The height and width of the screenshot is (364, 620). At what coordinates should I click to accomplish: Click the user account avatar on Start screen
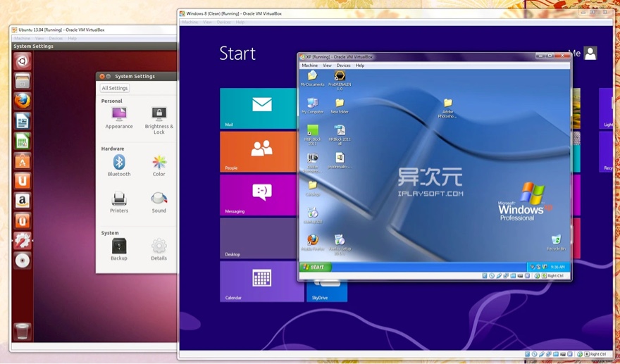point(590,53)
